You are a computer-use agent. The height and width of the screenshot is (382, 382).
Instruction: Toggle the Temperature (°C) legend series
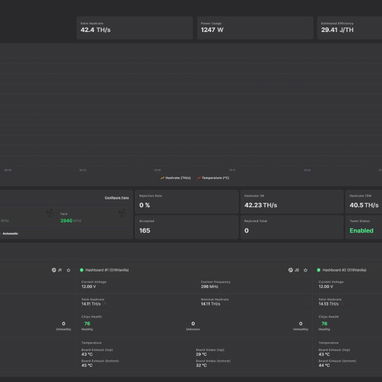pyautogui.click(x=213, y=178)
